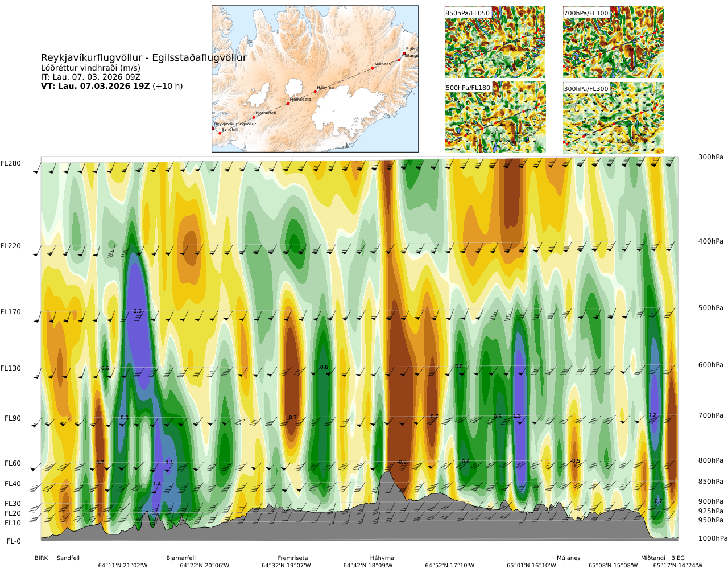Click the FL130 flight level label
The height and width of the screenshot is (572, 728).
[x=11, y=369]
